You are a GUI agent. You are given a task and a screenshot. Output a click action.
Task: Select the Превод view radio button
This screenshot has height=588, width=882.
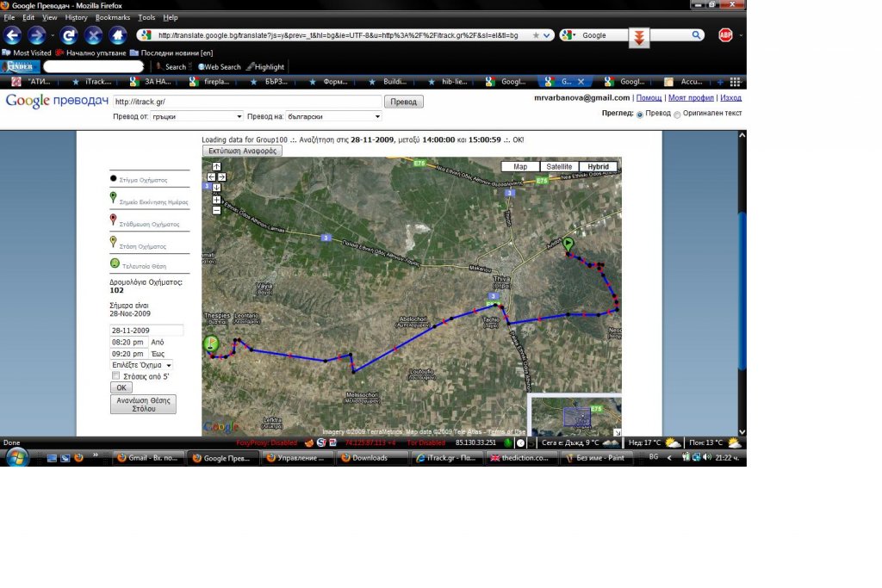pyautogui.click(x=640, y=115)
